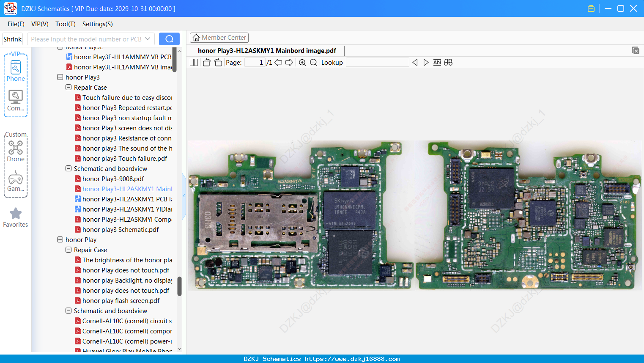Open the VIP(V) menu

point(40,24)
